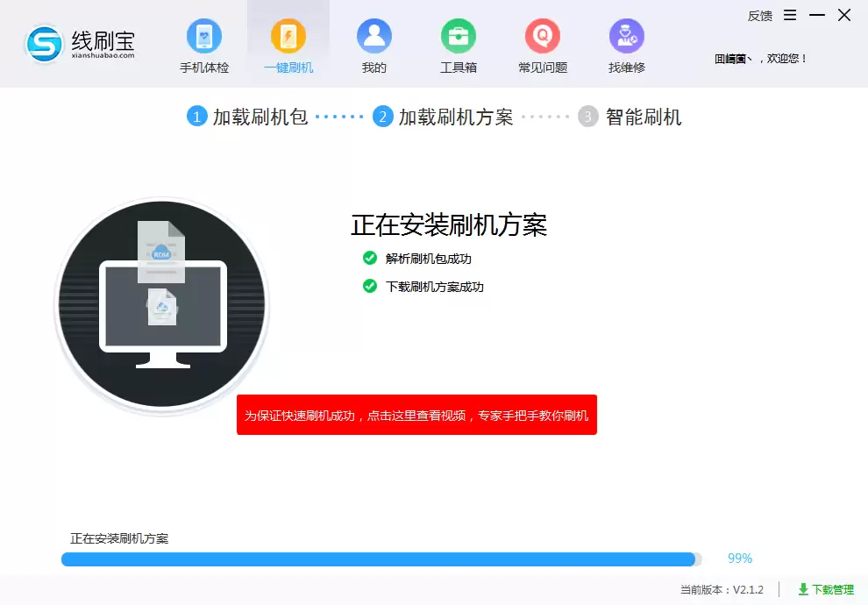The height and width of the screenshot is (605, 868).
Task: Click the 反馈 feedback link
Action: [x=760, y=16]
